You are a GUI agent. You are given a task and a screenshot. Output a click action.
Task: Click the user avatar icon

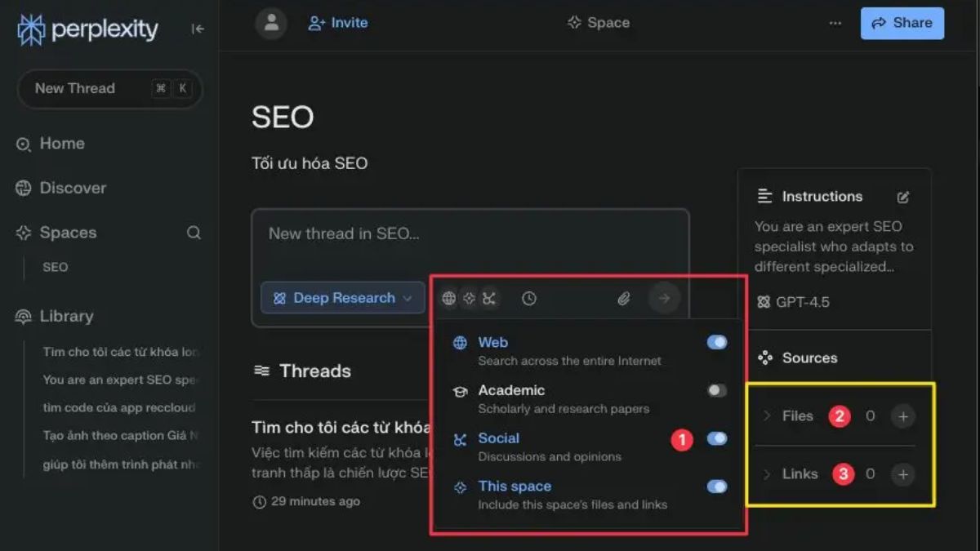pyautogui.click(x=271, y=23)
